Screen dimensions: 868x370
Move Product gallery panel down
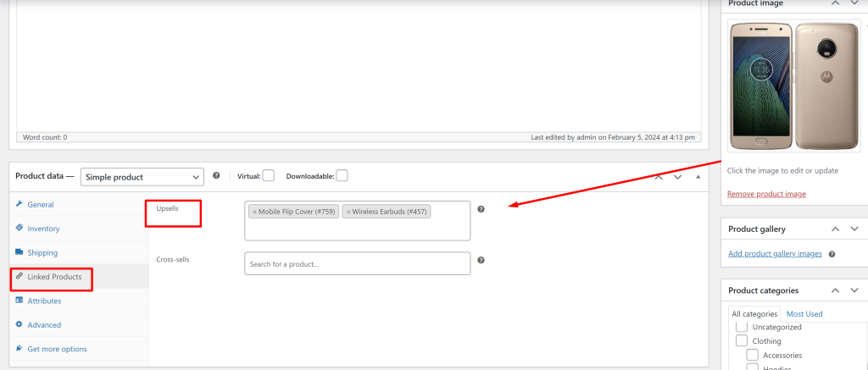point(854,229)
